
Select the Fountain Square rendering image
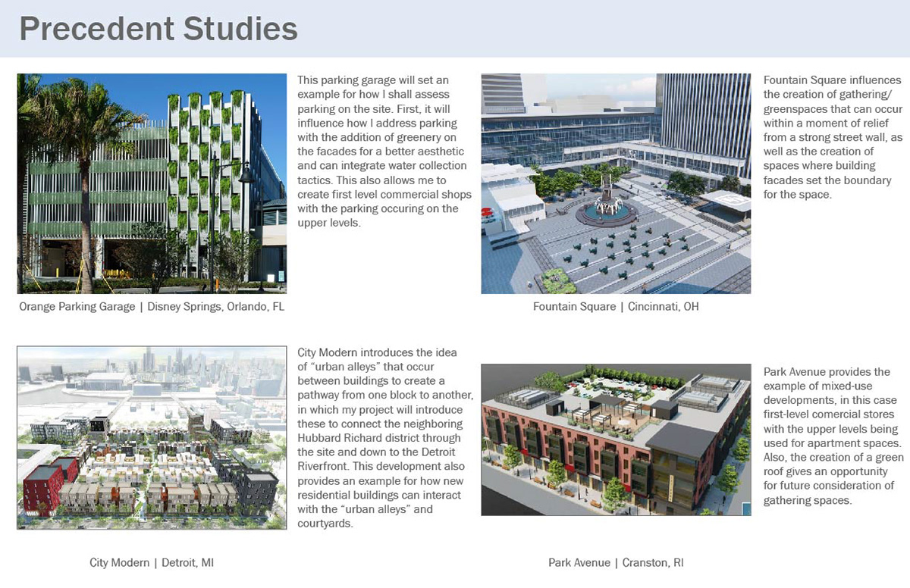[616, 183]
